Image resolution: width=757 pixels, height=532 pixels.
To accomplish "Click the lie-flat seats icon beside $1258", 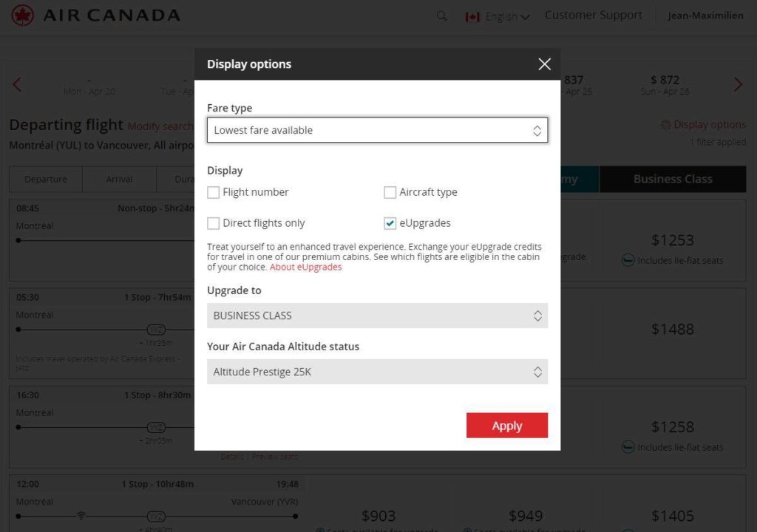I will [627, 446].
